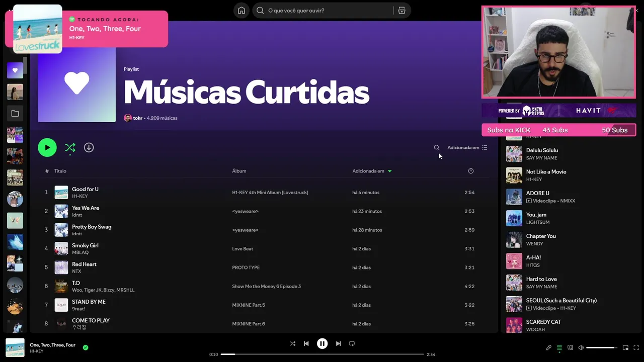Select the track 'Smoky Girl'
This screenshot has width=644, height=362.
pyautogui.click(x=85, y=245)
